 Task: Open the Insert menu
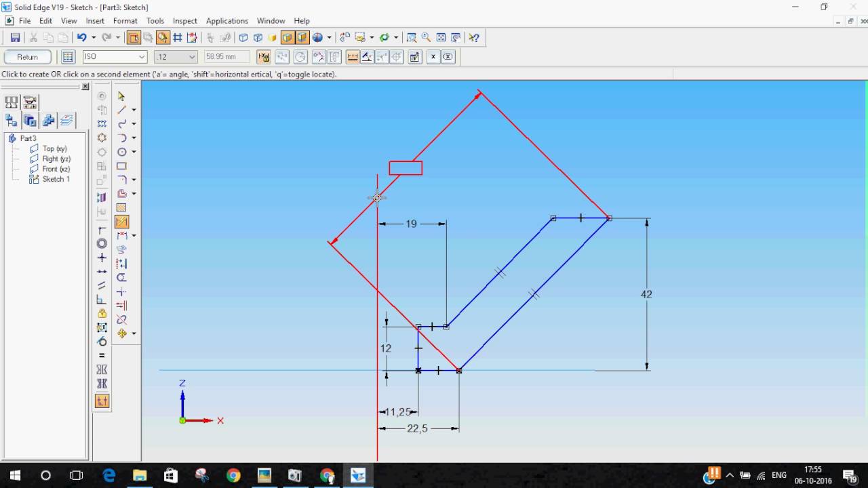pos(95,21)
